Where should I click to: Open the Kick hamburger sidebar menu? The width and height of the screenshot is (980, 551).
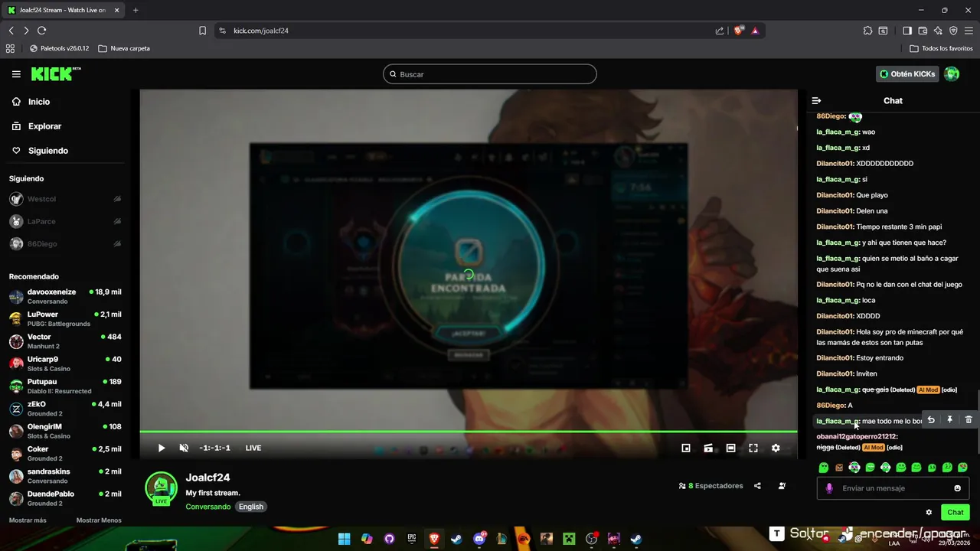click(16, 74)
